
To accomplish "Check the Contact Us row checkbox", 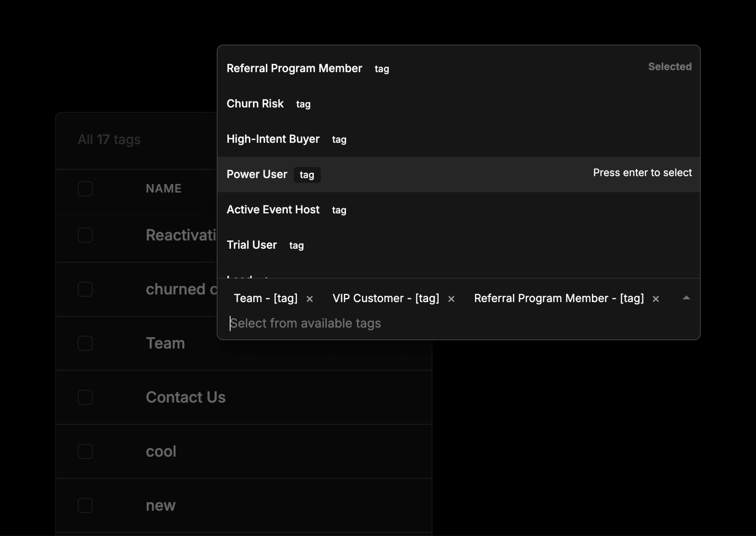I will [85, 397].
